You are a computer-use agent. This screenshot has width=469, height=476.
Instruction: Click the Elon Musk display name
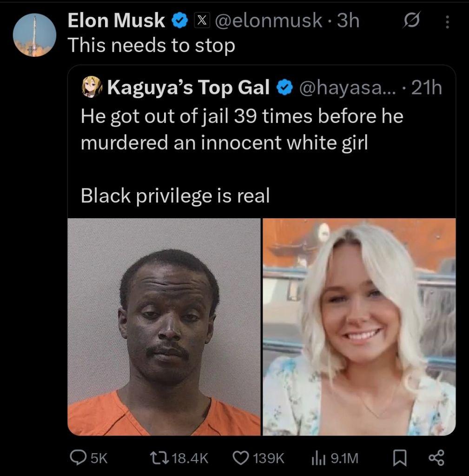coord(116,20)
